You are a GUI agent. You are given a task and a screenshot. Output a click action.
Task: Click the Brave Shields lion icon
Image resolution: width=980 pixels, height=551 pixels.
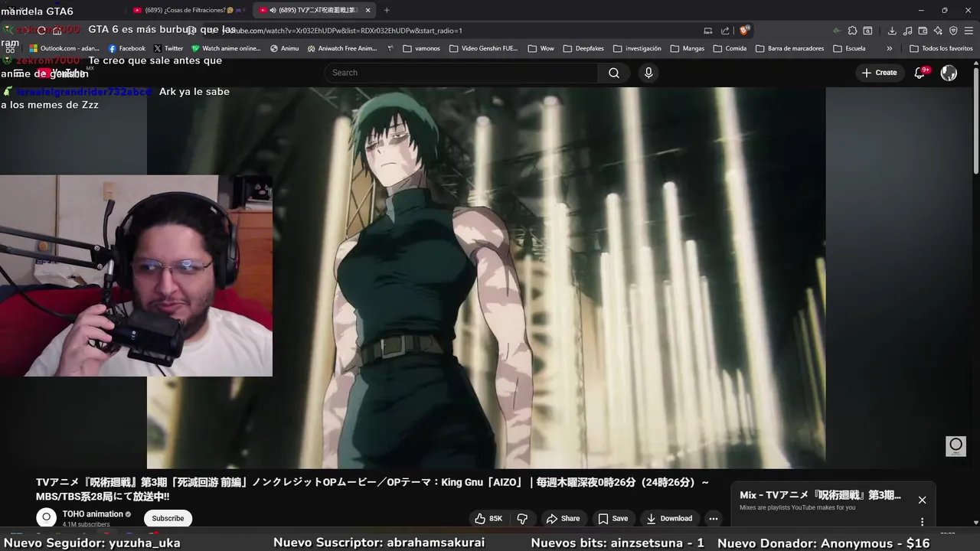click(744, 31)
